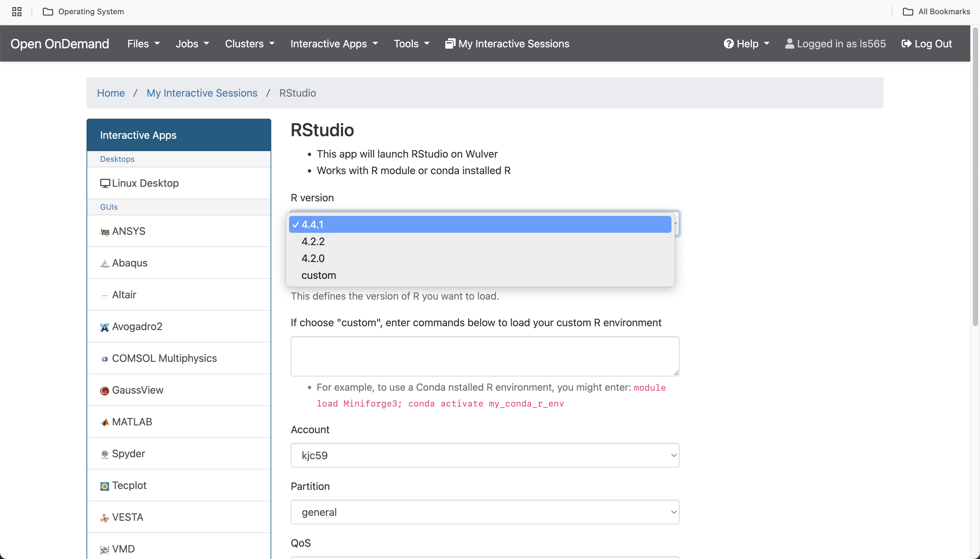This screenshot has width=980, height=559.
Task: Click the Log Out arrow icon
Action: pyautogui.click(x=906, y=43)
